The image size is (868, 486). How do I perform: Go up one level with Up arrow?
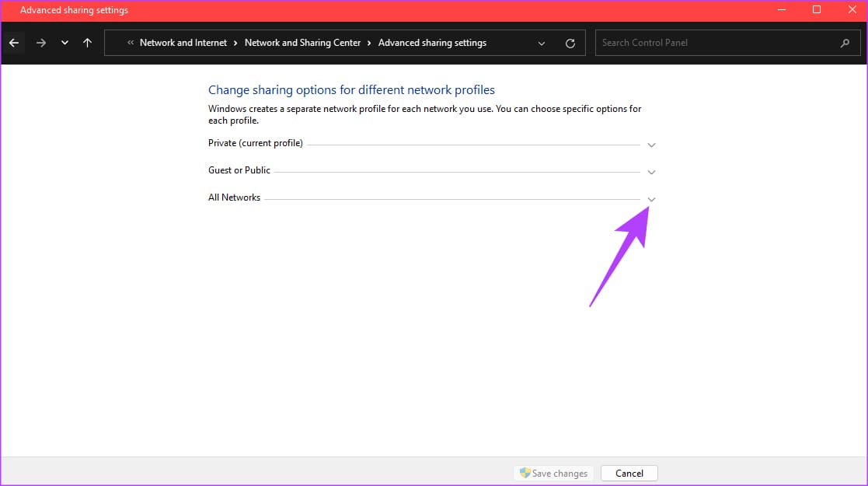point(88,43)
